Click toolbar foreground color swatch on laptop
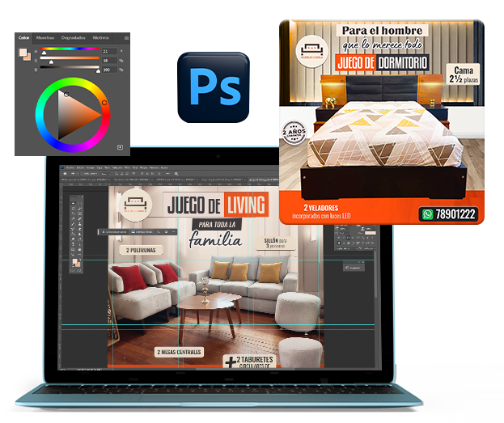This screenshot has width=504, height=423. coord(74,262)
